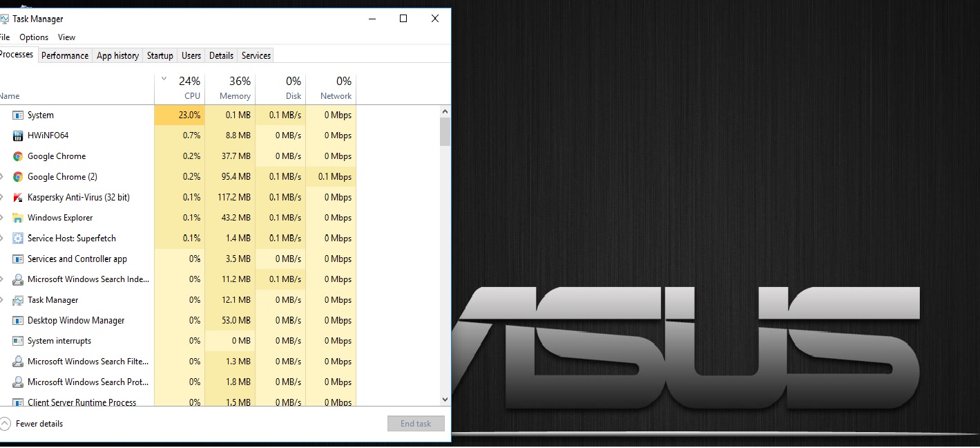Open the Options menu
Viewport: 980px width, 448px height.
34,37
